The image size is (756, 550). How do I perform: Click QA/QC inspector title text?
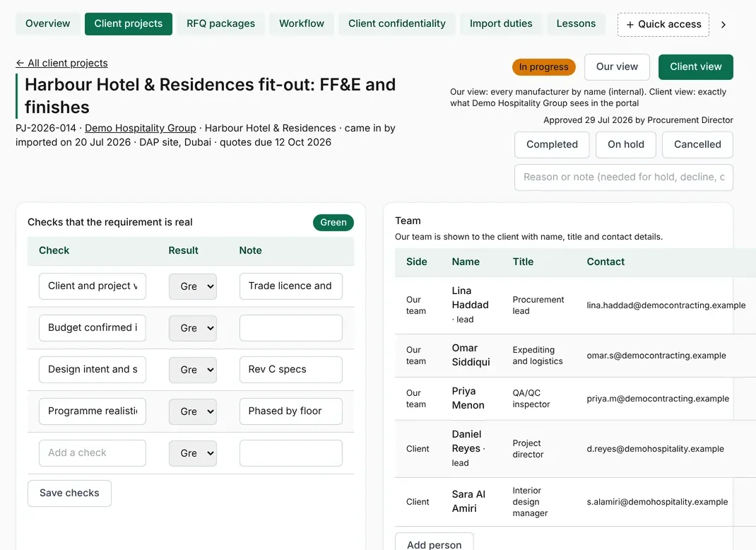pos(531,399)
